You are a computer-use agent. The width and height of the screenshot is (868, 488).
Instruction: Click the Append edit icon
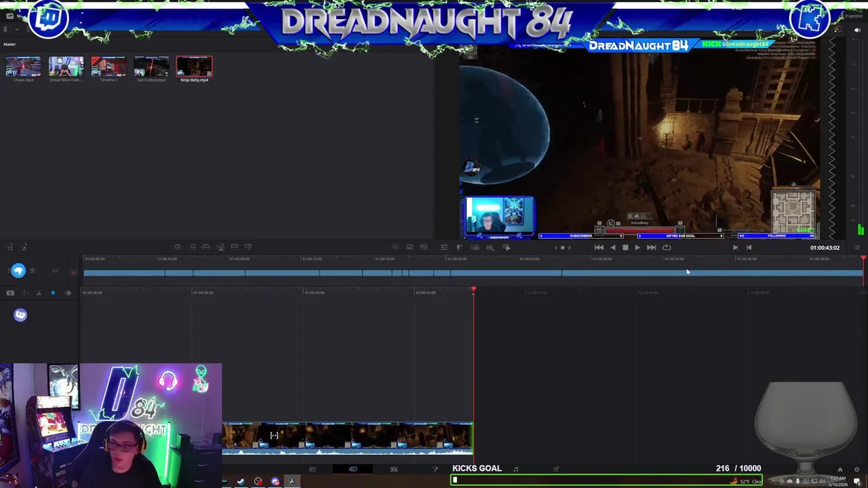(x=192, y=247)
